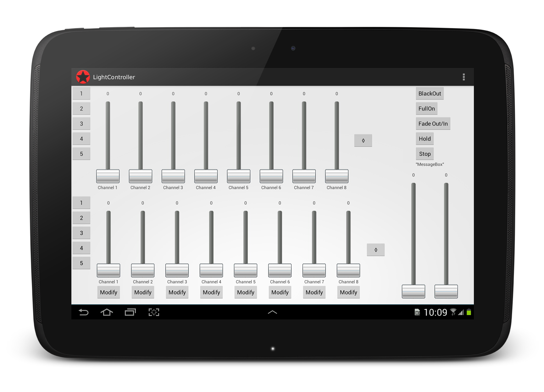Tap the Android back navigation icon
Viewport: 544px width, 392px height.
tap(84, 312)
